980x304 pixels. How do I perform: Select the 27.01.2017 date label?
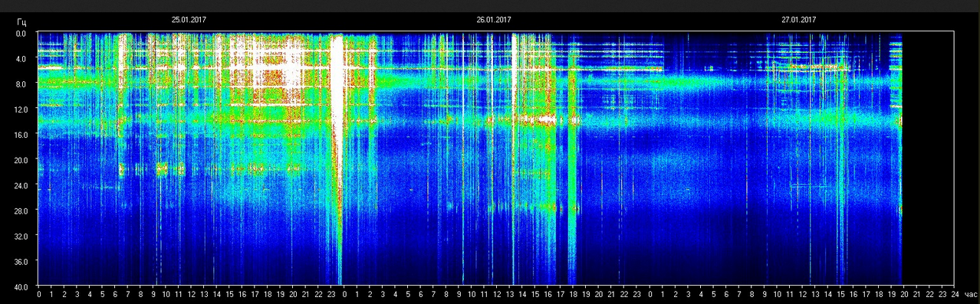coord(798,20)
